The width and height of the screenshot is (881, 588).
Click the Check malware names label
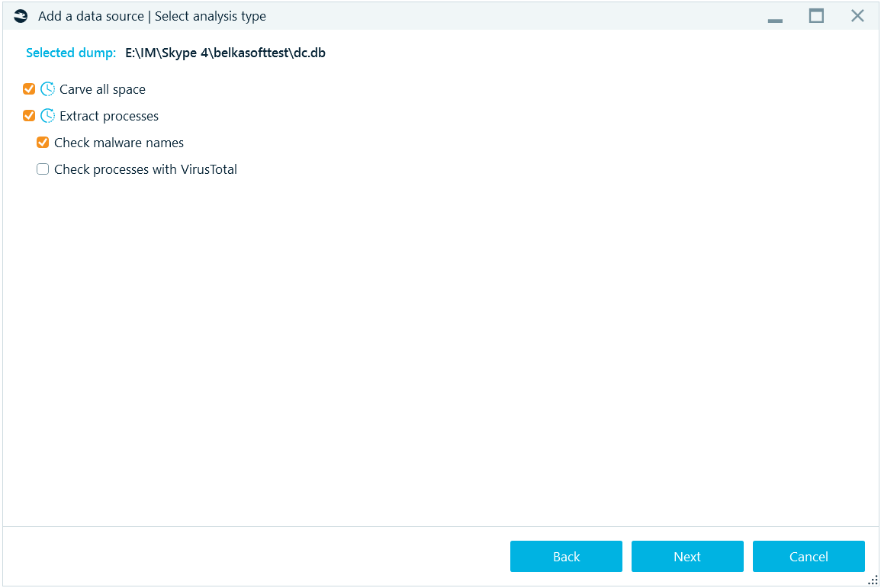(x=118, y=143)
